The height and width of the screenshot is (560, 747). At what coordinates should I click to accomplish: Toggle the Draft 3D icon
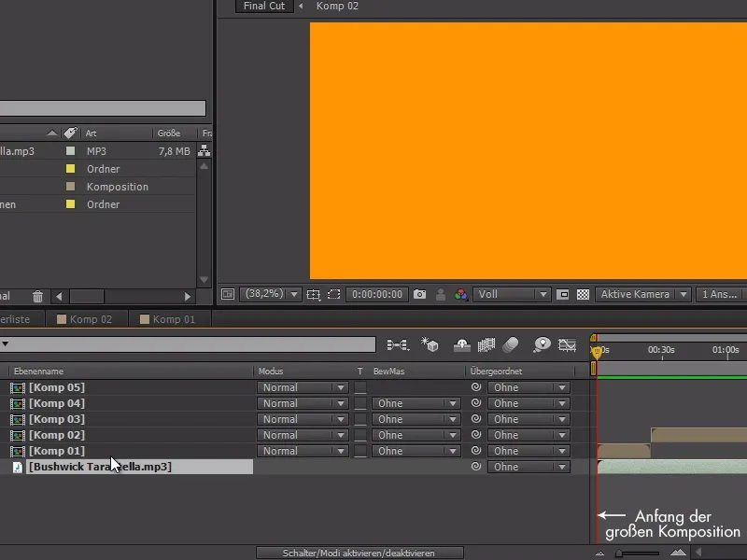click(x=430, y=344)
